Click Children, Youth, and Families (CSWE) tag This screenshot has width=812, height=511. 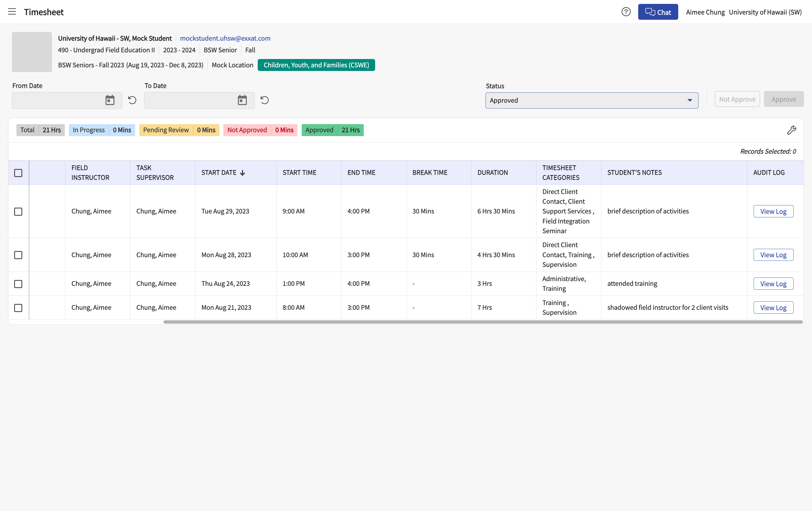tap(316, 65)
